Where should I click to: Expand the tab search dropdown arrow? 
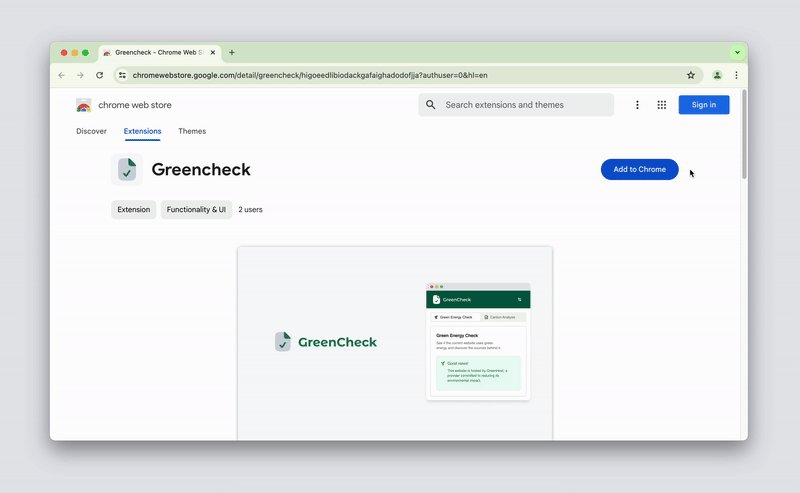737,52
